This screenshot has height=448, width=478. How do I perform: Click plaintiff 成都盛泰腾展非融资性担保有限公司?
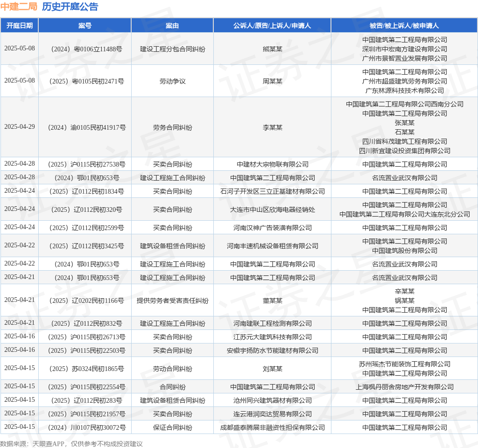(x=273, y=427)
